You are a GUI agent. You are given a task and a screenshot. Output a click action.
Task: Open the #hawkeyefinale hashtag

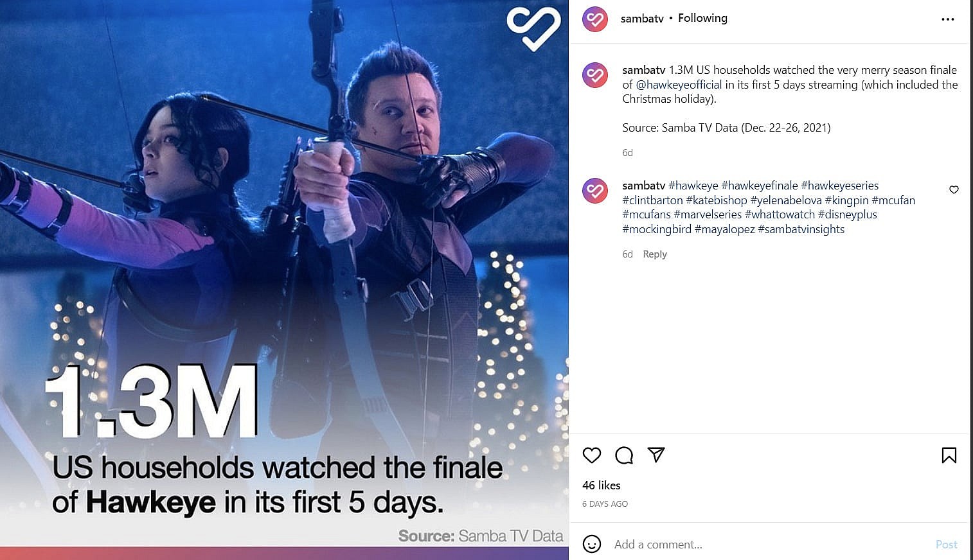[x=760, y=186]
